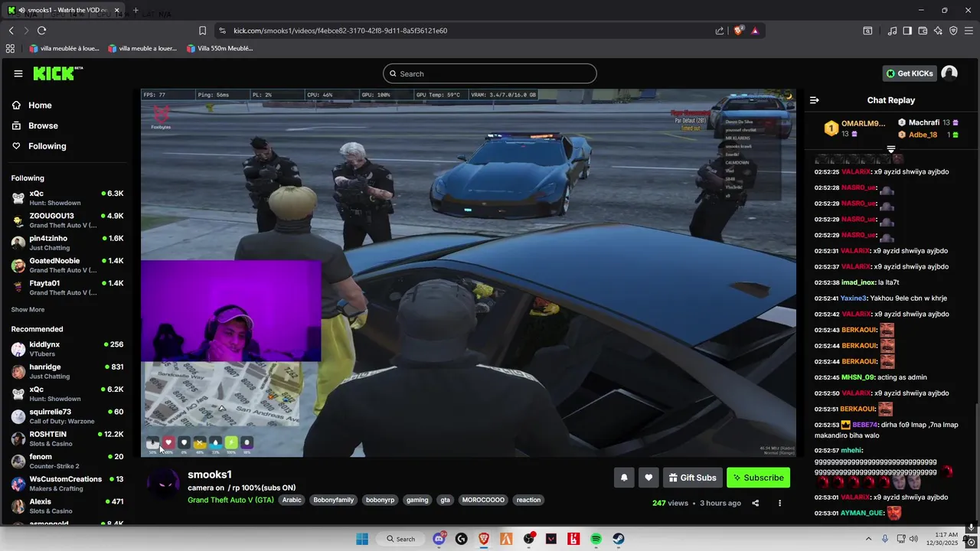Open ZGOUGOU13 followed channel

tap(67, 220)
